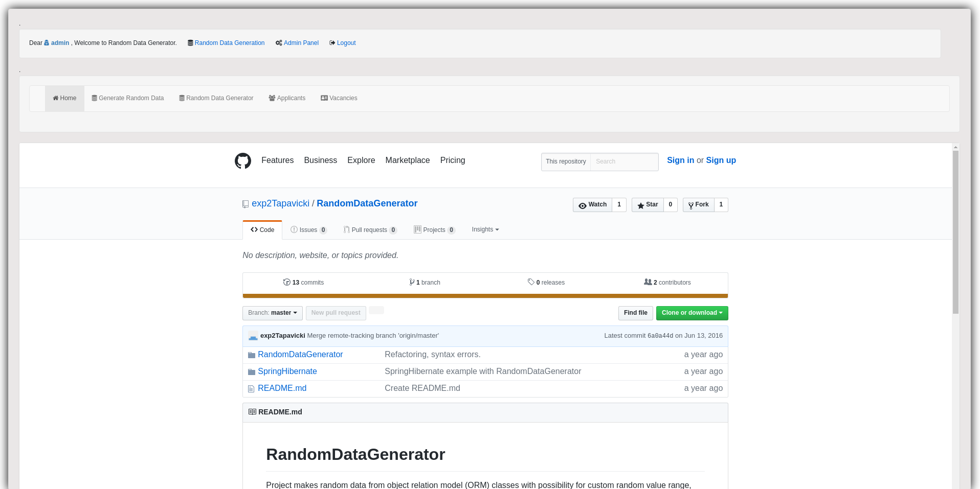Open Generate Random Data menu item
The image size is (980, 489).
click(128, 98)
